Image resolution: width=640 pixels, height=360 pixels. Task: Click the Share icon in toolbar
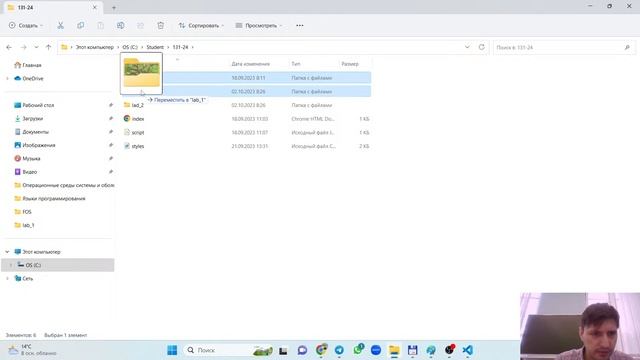[140, 25]
